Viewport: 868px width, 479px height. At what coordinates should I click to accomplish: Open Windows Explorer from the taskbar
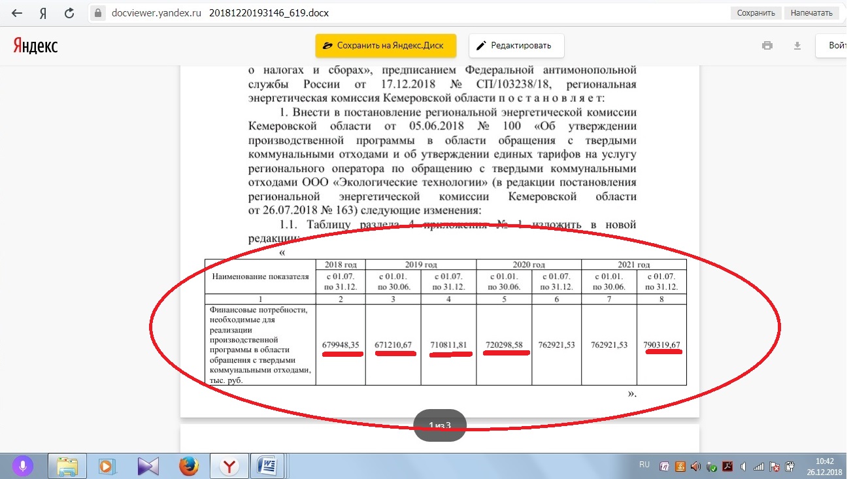tap(67, 466)
